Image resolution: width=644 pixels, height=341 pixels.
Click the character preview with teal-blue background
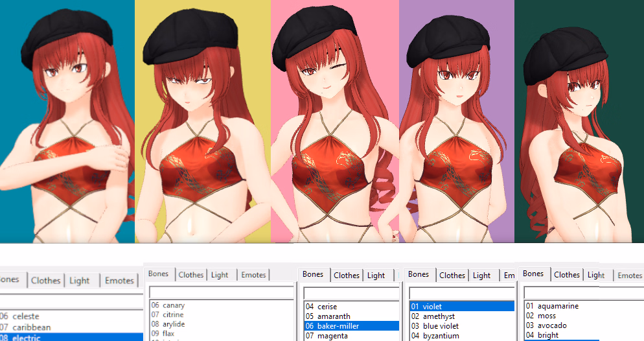click(67, 121)
